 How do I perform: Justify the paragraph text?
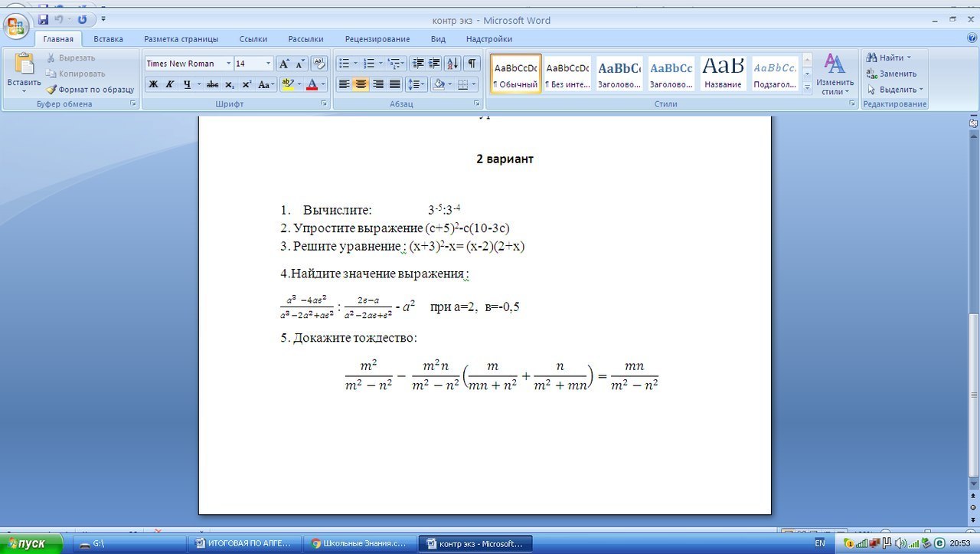[x=395, y=84]
